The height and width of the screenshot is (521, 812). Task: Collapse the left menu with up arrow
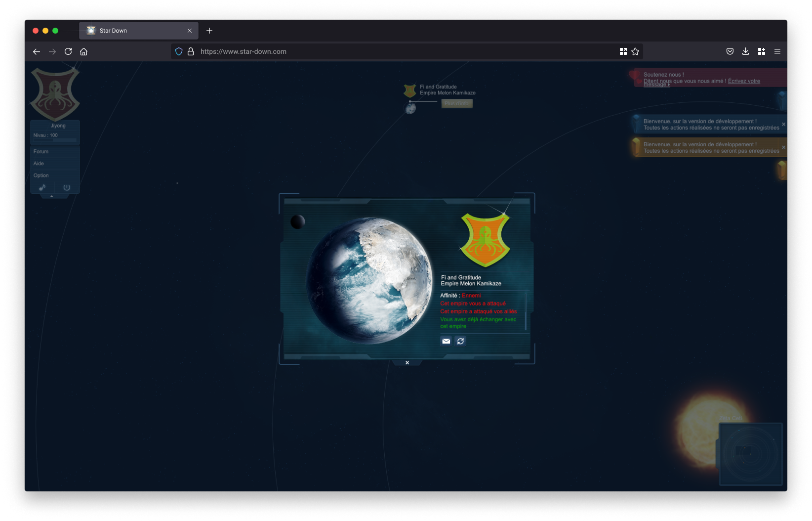click(x=51, y=196)
